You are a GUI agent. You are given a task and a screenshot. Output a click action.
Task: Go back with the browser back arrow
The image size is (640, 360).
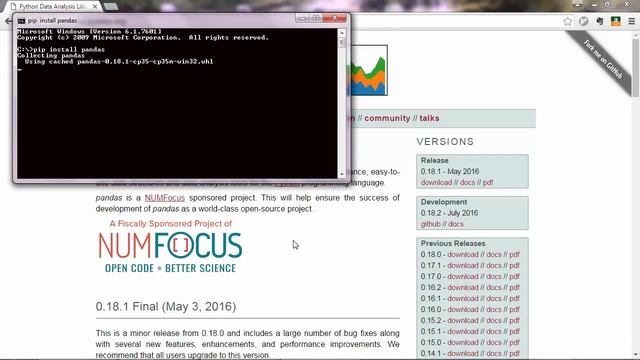8,21
